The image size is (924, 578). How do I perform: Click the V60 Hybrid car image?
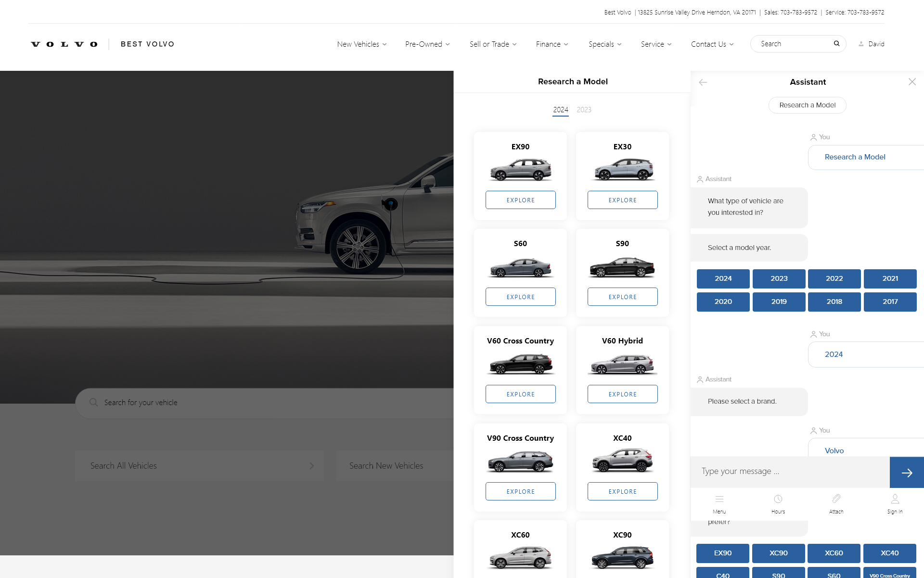[x=623, y=364]
